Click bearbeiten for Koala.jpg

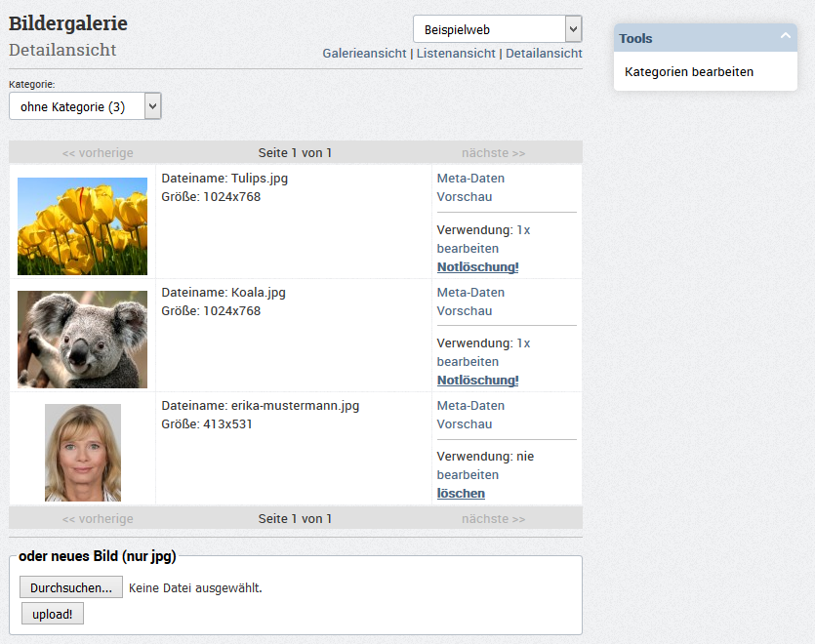[x=468, y=362]
